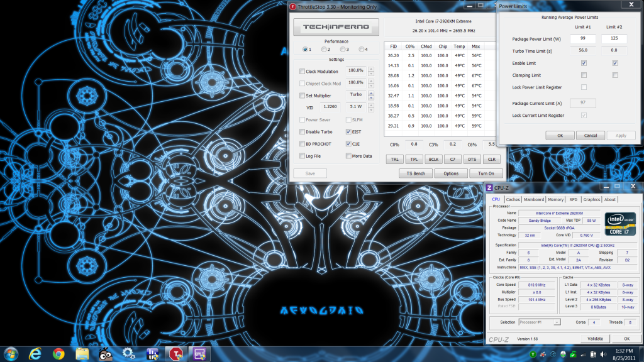The width and height of the screenshot is (644, 362).
Task: Toggle the C1E checkbox
Action: 348,144
